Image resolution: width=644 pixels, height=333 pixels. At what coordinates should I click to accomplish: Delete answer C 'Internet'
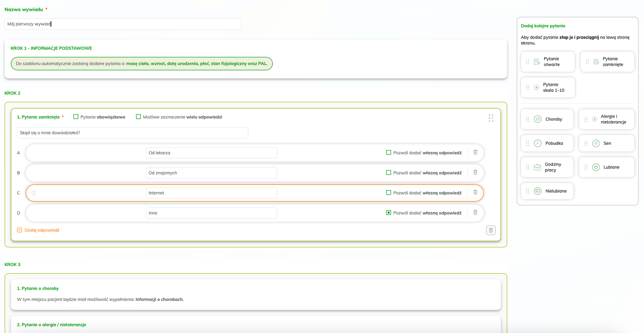pos(475,192)
